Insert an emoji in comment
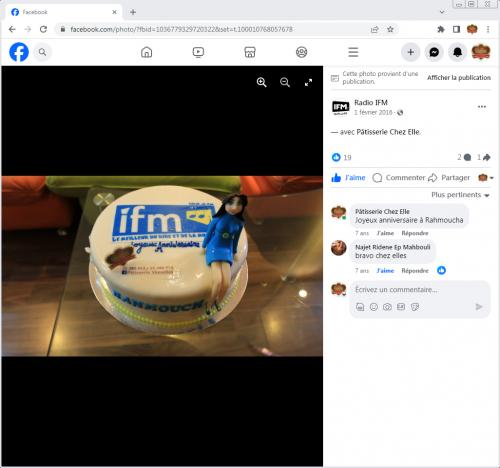The height and width of the screenshot is (468, 500). (374, 307)
